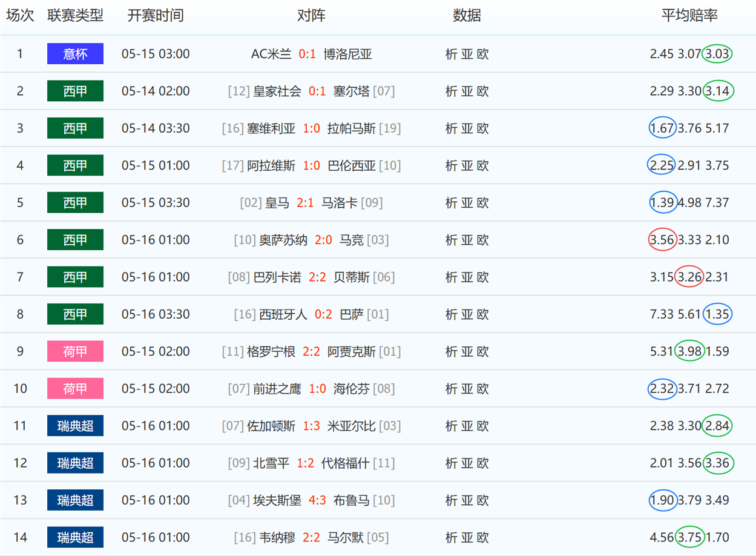Viewport: 756px width, 556px height.
Task: Click the 皇家社会 team name
Action: (277, 91)
